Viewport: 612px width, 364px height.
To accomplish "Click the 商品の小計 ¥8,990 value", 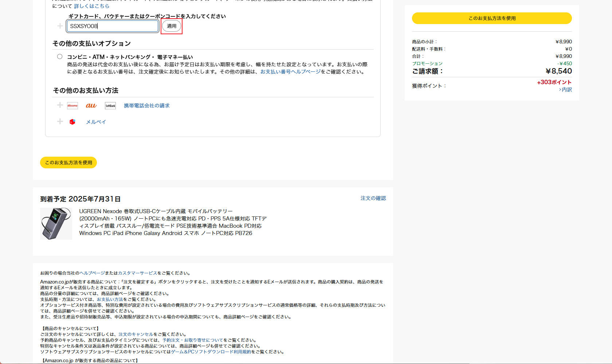I will [x=564, y=42].
